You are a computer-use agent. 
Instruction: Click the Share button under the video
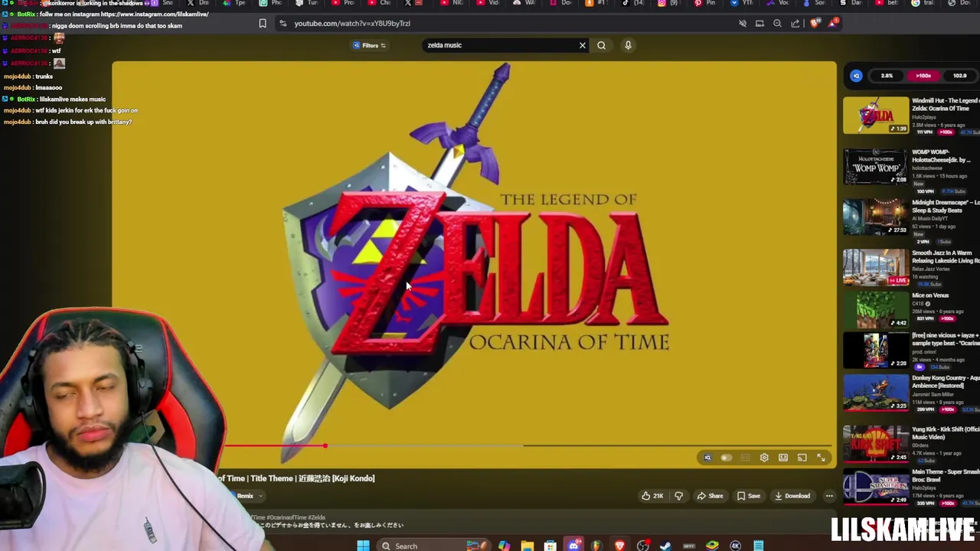point(710,496)
